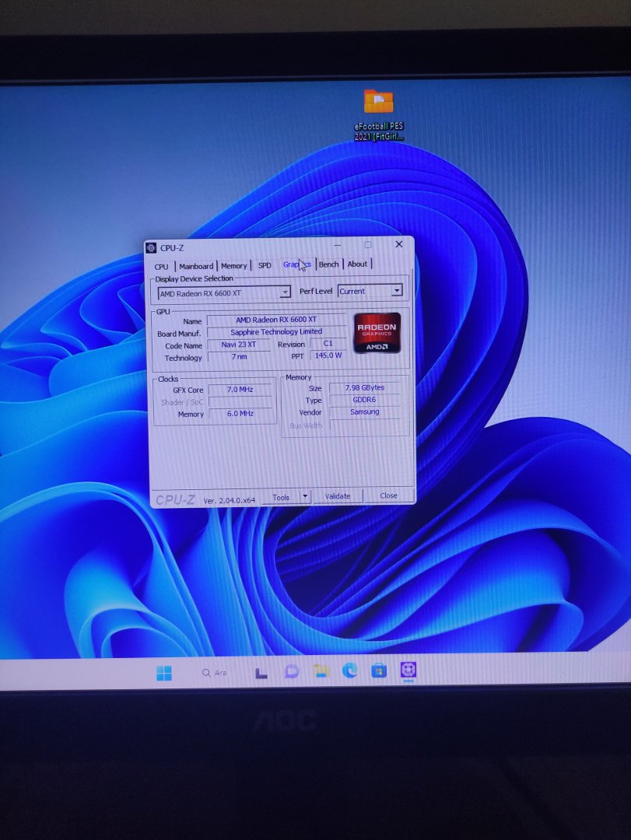Minimize the CPU-Z window
Screen dimensions: 631x840
[x=337, y=245]
